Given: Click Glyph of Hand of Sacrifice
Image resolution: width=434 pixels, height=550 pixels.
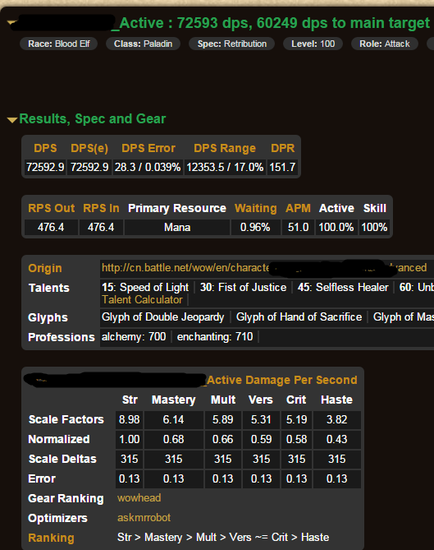Looking at the screenshot, I should 299,317.
